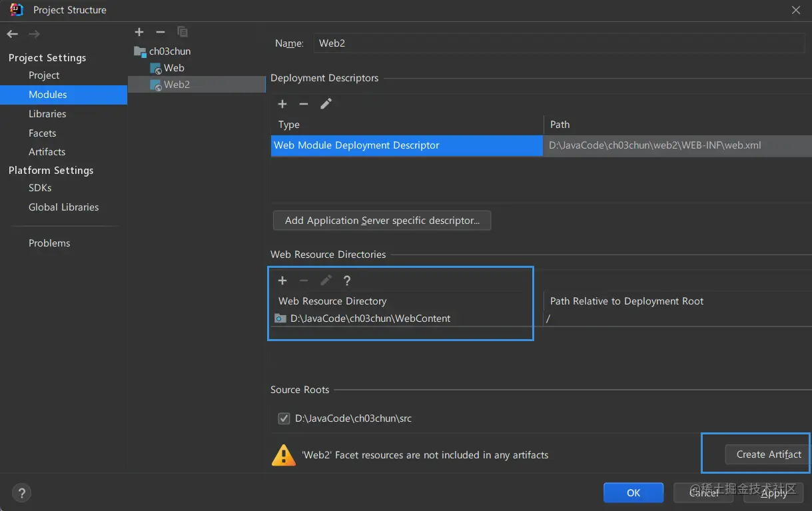Open the Facets settings section

pyautogui.click(x=42, y=133)
